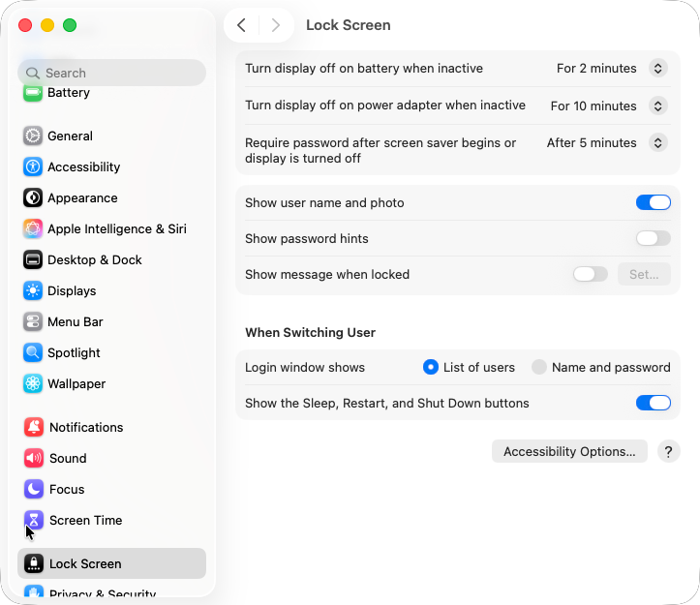Select Screen Time label in sidebar

[x=86, y=520]
